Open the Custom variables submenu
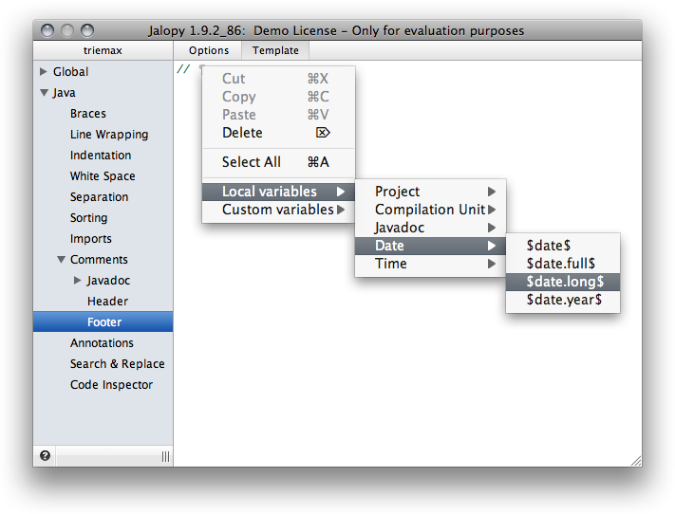Viewport: 675px width, 514px height. [x=278, y=210]
